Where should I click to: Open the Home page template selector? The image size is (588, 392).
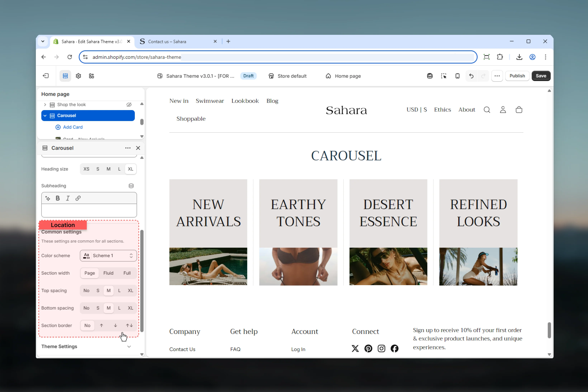click(343, 76)
